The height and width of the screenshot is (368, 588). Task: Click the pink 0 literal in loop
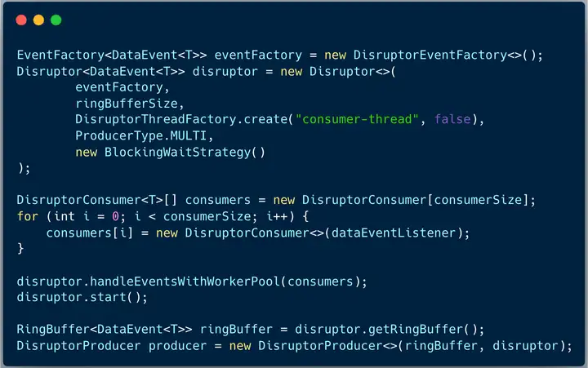tap(115, 216)
